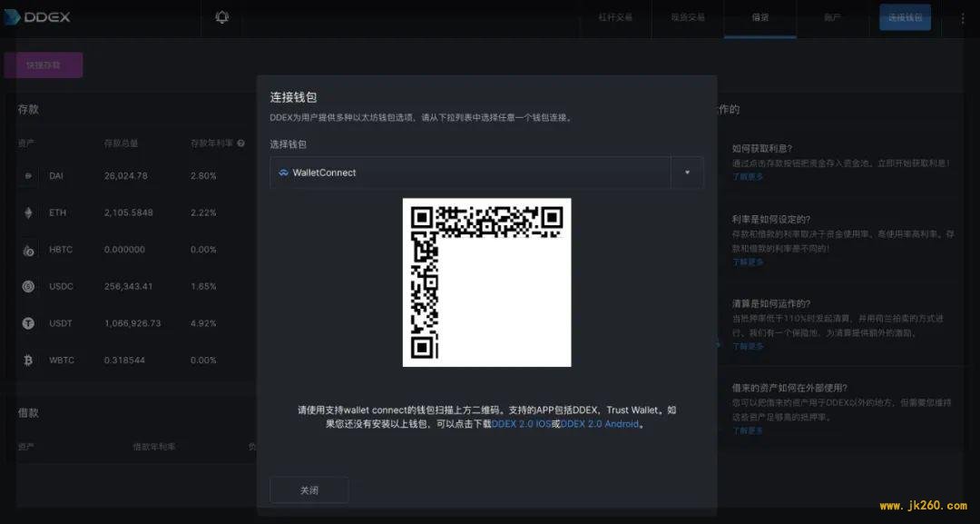Click the USDT total 1,066,926.73
The height and width of the screenshot is (524, 980).
(132, 323)
